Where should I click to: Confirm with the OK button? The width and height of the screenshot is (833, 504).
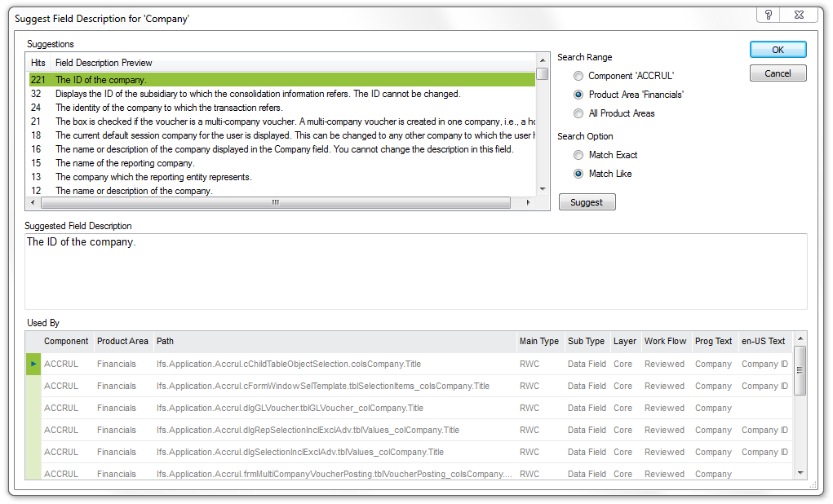click(778, 50)
